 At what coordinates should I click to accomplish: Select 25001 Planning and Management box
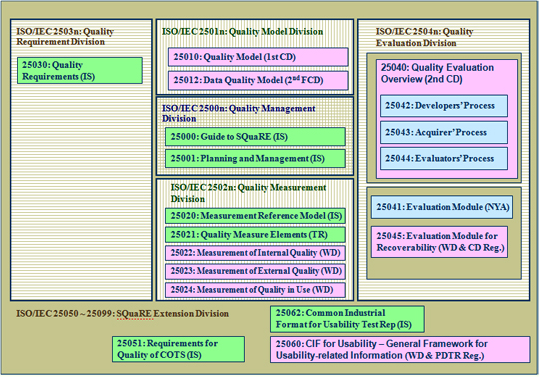tap(255, 158)
